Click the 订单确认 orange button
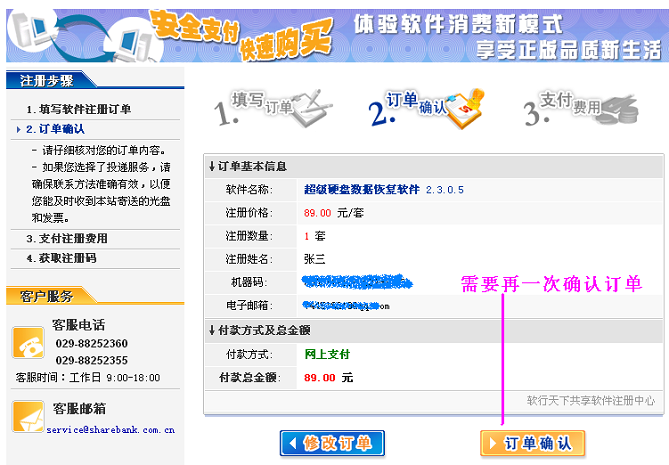Screen dimensions: 669x465 [x=532, y=443]
